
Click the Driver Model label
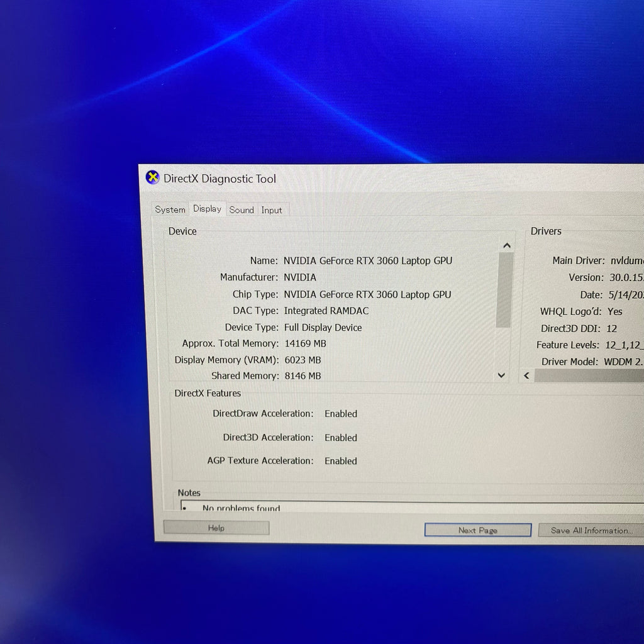[x=570, y=362]
